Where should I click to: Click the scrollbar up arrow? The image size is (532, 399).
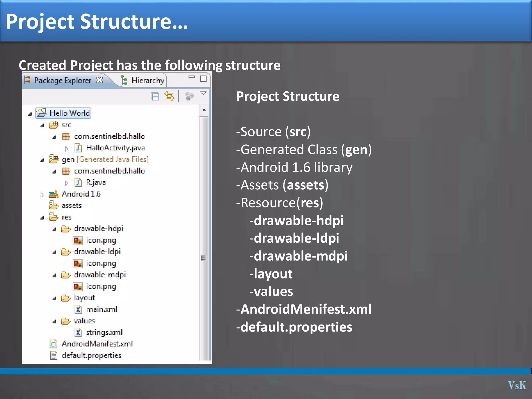coord(204,110)
